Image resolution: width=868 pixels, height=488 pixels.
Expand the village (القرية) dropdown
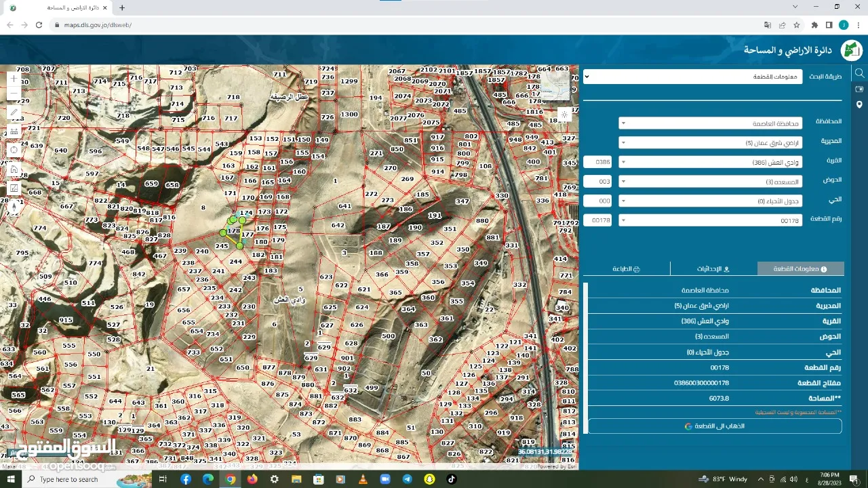click(710, 163)
